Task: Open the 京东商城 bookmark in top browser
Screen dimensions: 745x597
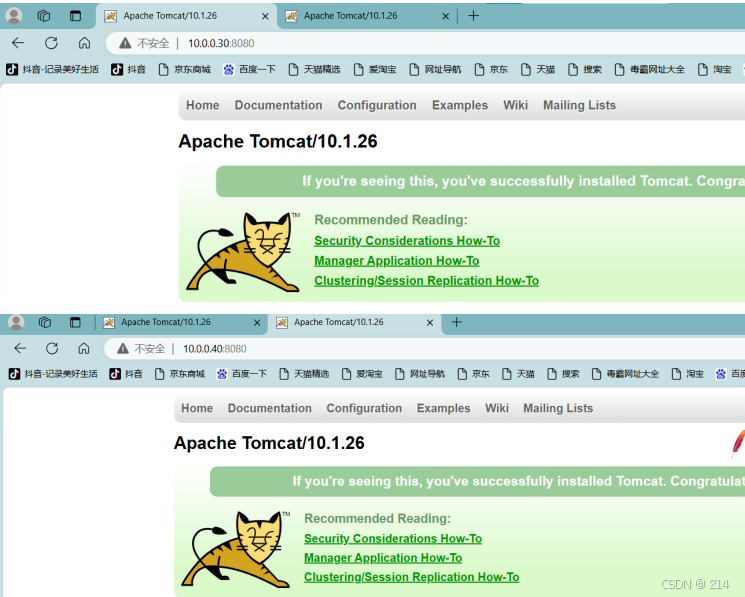Action: pos(185,69)
